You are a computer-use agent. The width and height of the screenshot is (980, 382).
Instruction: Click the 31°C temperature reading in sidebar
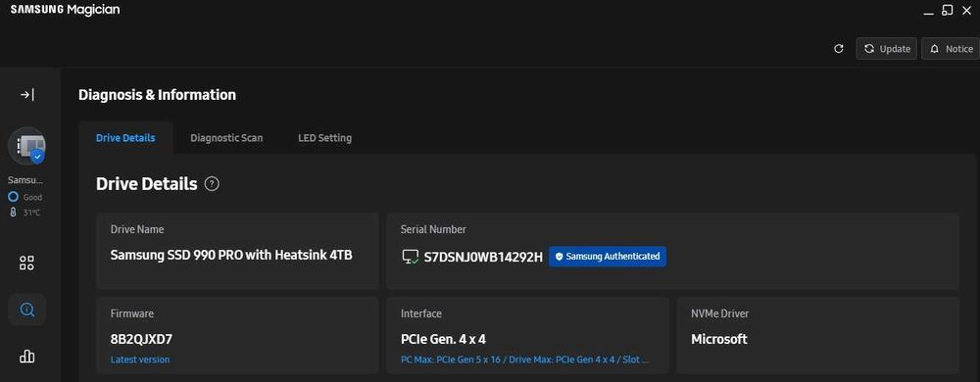pyautogui.click(x=25, y=213)
